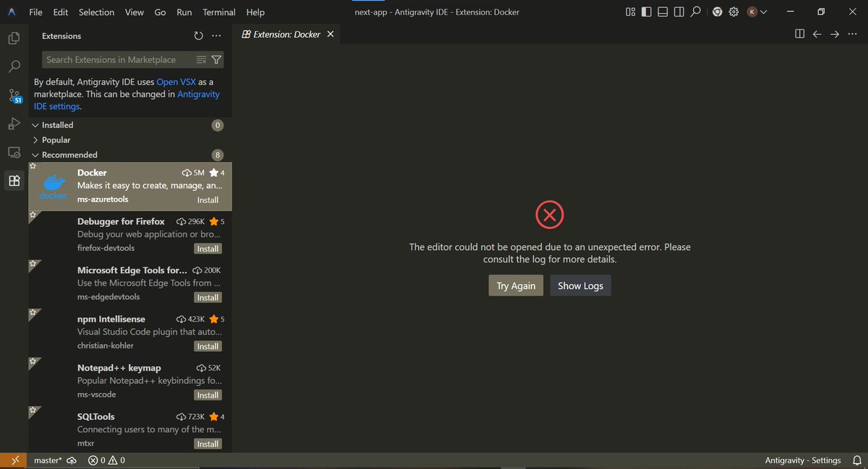The image size is (868, 469).
Task: Collapse the Recommended section
Action: click(x=131, y=155)
